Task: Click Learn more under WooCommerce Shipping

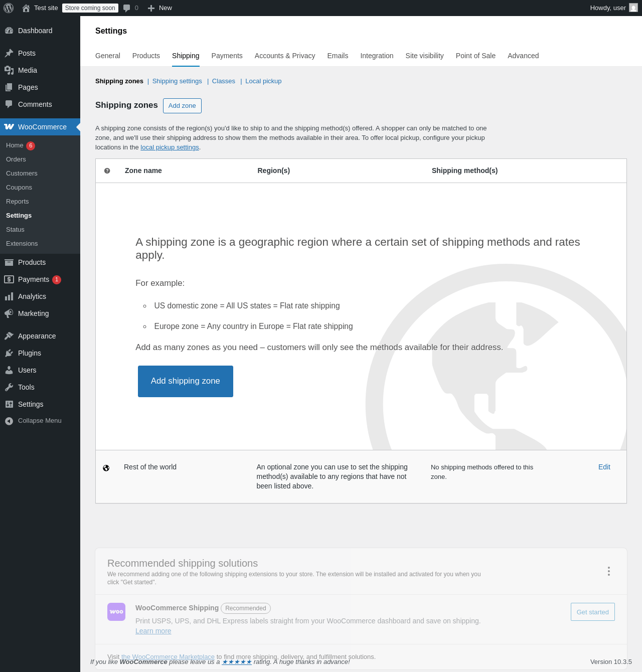Action: 153,631
